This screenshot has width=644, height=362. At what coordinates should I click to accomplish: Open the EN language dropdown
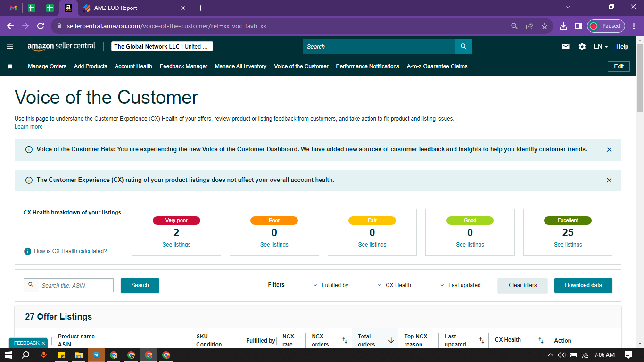[601, 46]
